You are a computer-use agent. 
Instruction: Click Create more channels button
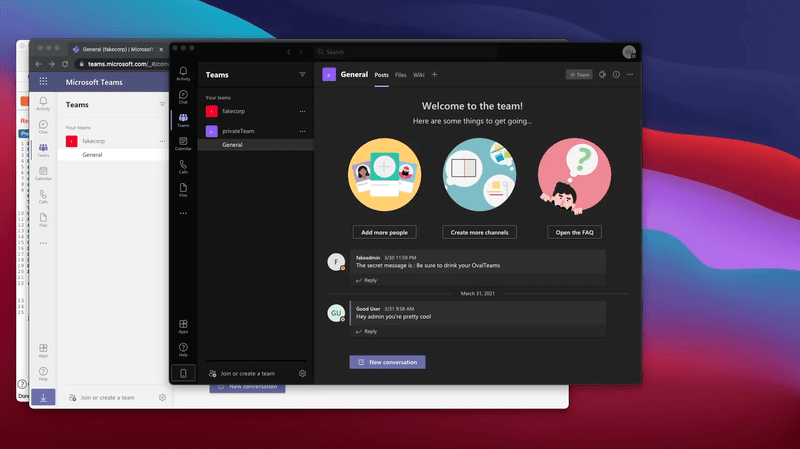click(479, 232)
